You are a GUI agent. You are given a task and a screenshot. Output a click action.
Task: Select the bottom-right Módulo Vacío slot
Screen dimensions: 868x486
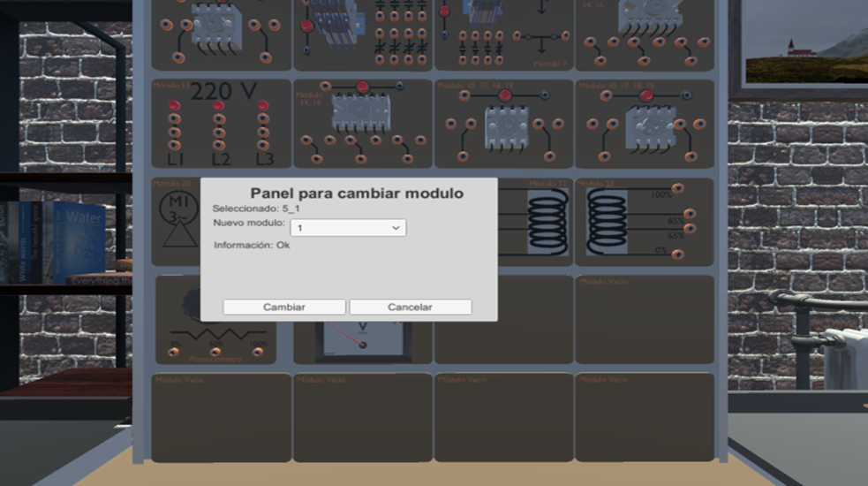point(645,417)
